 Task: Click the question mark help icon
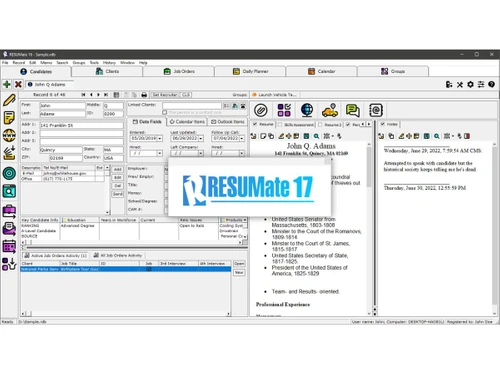491,84
